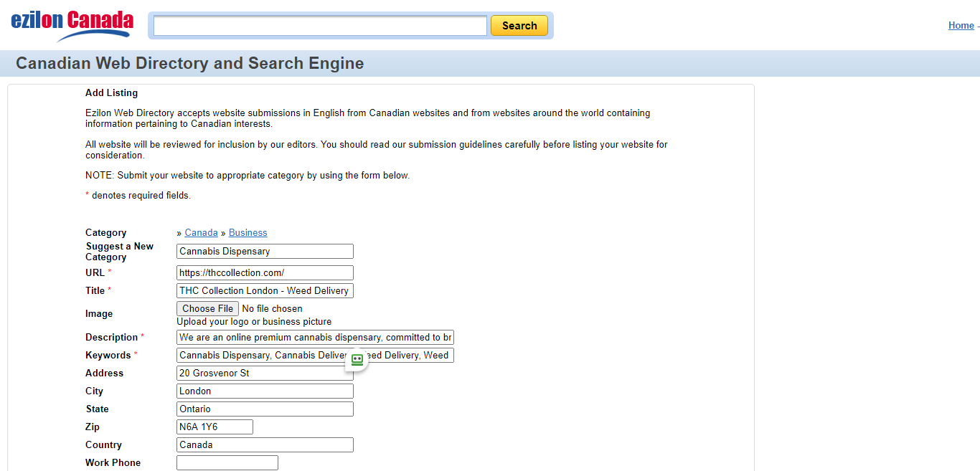Click the 'State' label
Screen dimensions: 980x471
[x=98, y=409]
